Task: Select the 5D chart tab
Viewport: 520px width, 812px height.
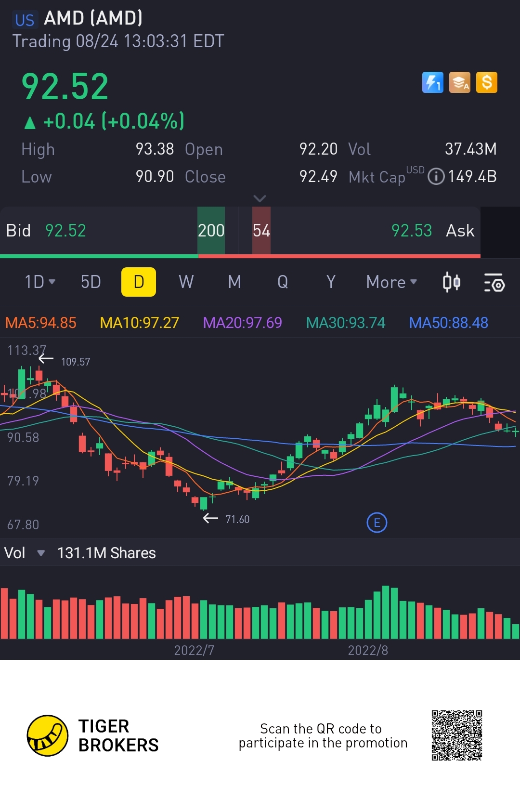Action: (91, 282)
